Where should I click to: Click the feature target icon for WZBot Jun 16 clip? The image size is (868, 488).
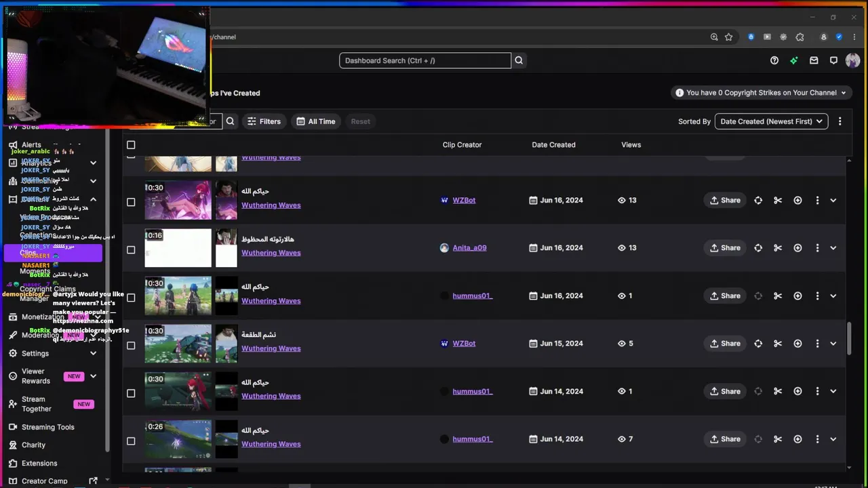(758, 200)
